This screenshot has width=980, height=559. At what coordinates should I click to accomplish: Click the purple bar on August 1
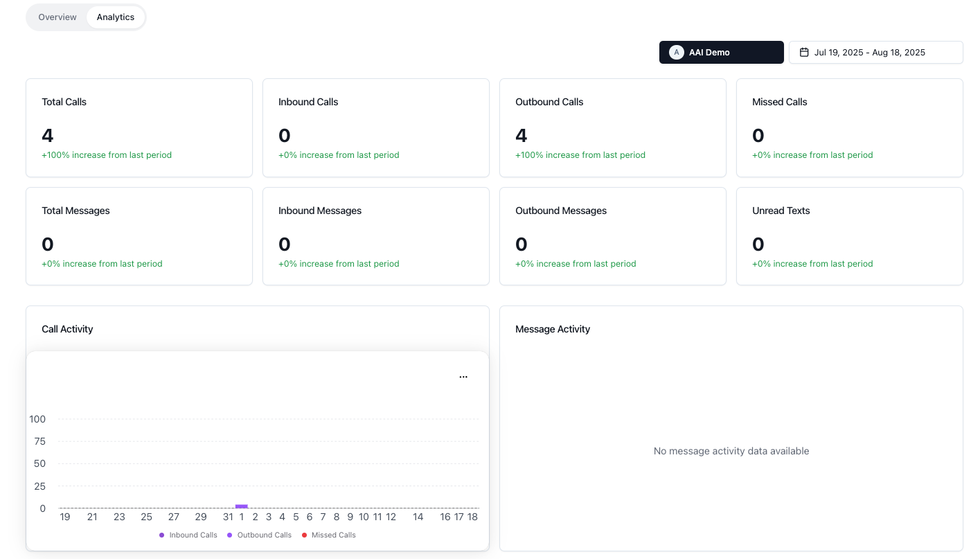pos(241,506)
